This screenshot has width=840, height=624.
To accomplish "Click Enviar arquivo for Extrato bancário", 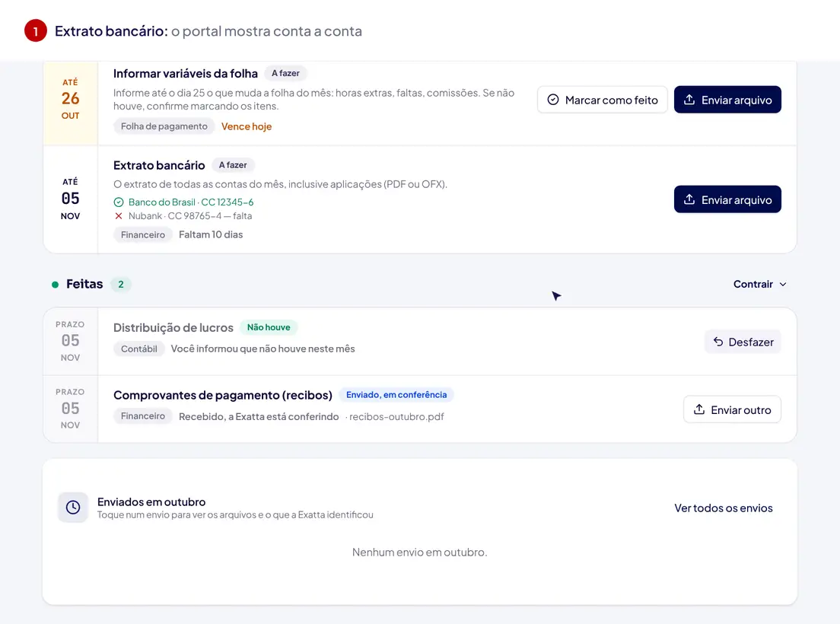I will pyautogui.click(x=727, y=199).
